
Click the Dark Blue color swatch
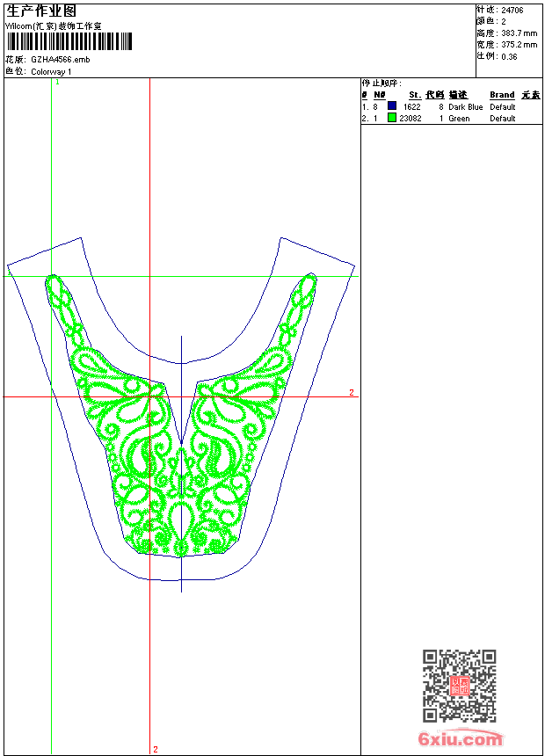(391, 106)
